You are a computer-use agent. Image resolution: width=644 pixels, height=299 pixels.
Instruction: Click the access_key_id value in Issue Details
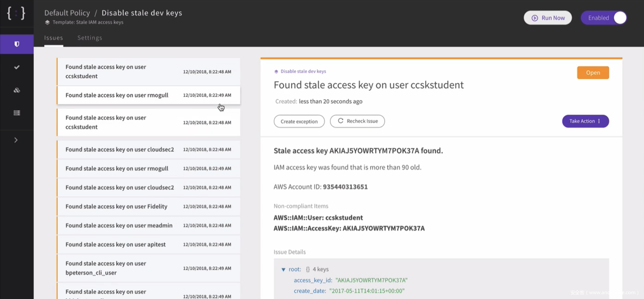point(371,280)
